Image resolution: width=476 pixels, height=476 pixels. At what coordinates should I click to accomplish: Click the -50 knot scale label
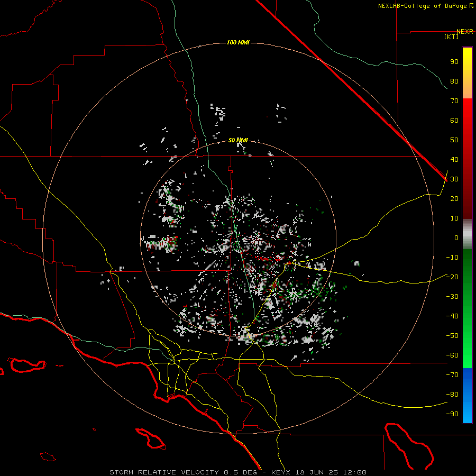452,336
